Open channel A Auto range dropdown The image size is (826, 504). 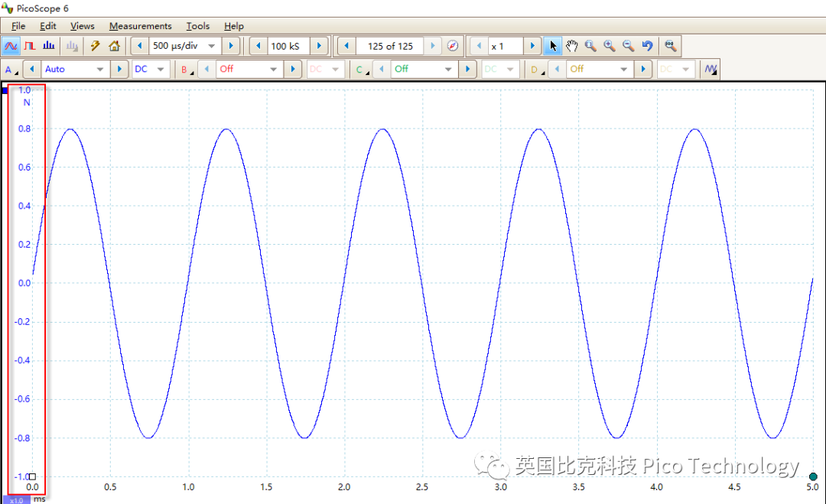click(99, 69)
